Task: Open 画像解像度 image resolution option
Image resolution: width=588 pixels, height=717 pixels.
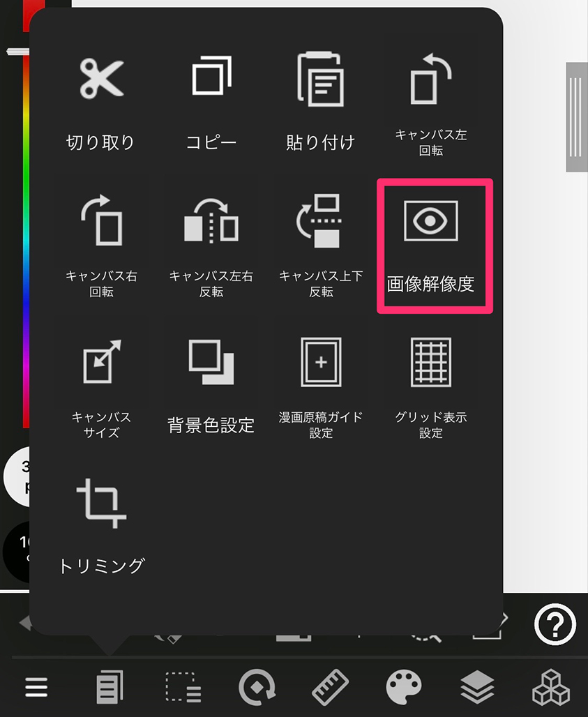Action: tap(435, 246)
